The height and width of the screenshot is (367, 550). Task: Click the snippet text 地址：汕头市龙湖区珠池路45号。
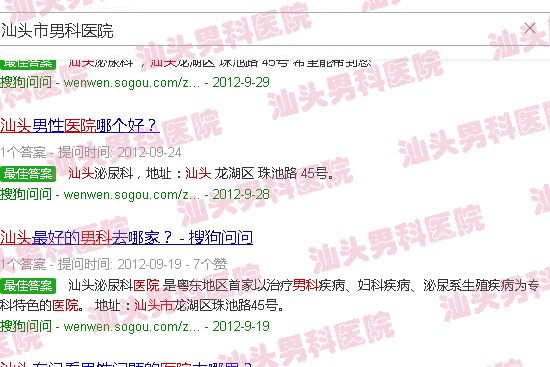pyautogui.click(x=190, y=306)
